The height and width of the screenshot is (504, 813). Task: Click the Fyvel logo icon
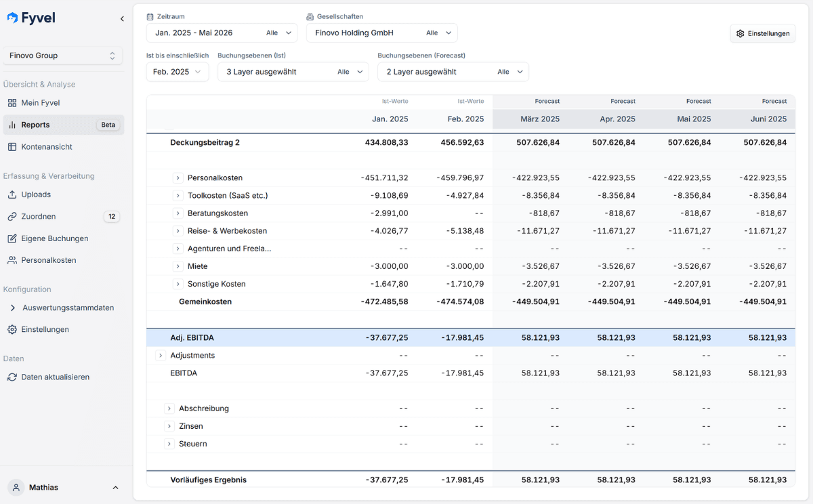12,18
